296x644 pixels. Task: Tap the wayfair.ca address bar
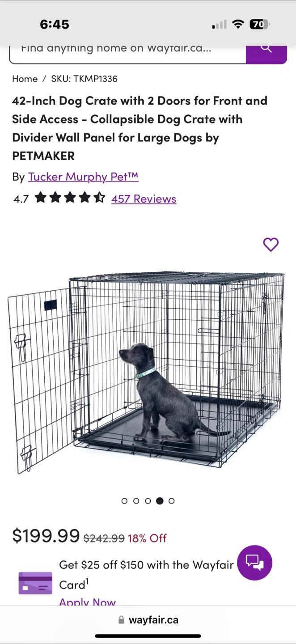(x=148, y=620)
